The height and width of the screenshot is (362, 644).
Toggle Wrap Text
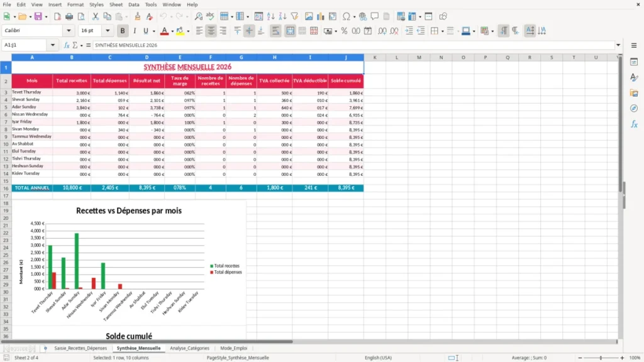pyautogui.click(x=275, y=31)
